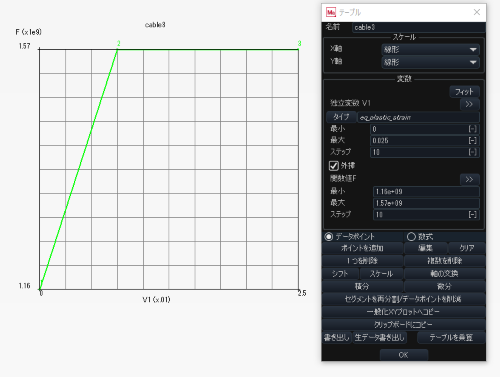Click the [-] unit icon beside independent variable 最小
Viewport: 500px width, 377px height.
473,129
